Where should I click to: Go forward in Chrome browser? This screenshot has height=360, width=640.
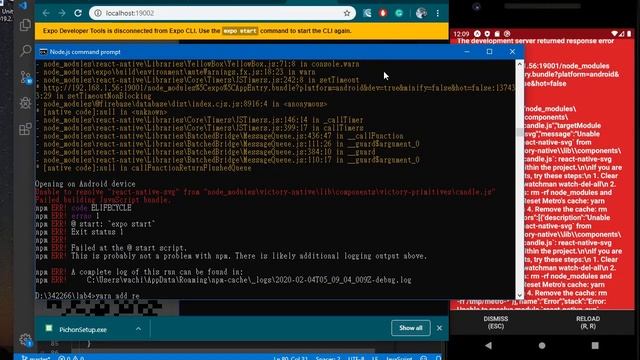coord(62,13)
